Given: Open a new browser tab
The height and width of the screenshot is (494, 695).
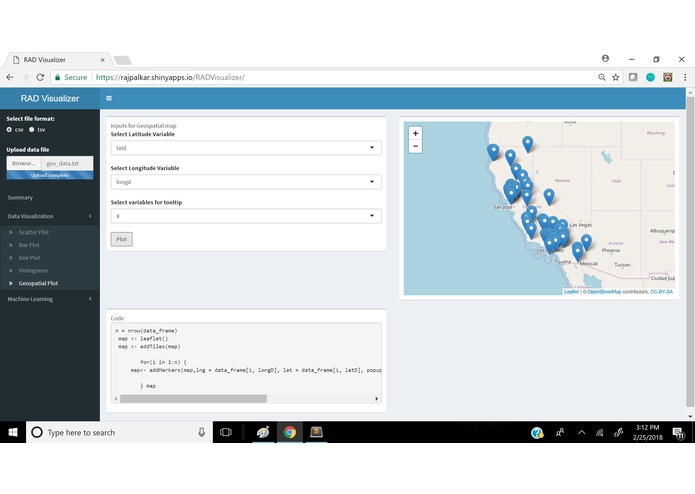Looking at the screenshot, I should point(122,60).
